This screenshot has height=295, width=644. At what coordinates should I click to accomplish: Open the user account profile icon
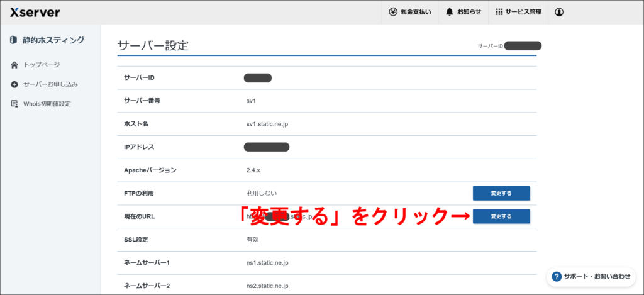tap(559, 12)
